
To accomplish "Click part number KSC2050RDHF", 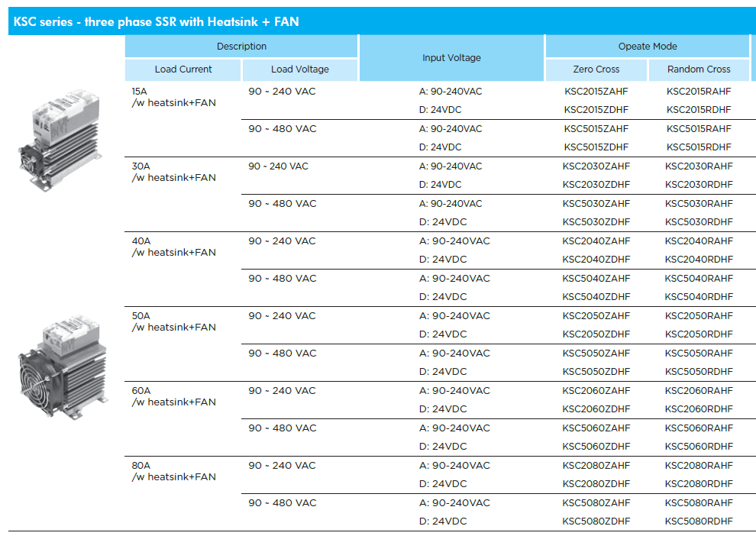I will [699, 334].
